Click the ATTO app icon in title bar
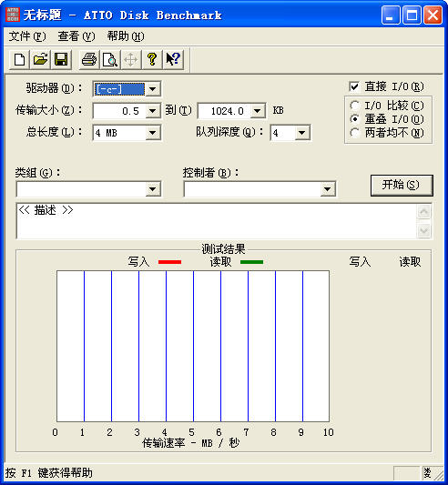The image size is (448, 485). 13,15
